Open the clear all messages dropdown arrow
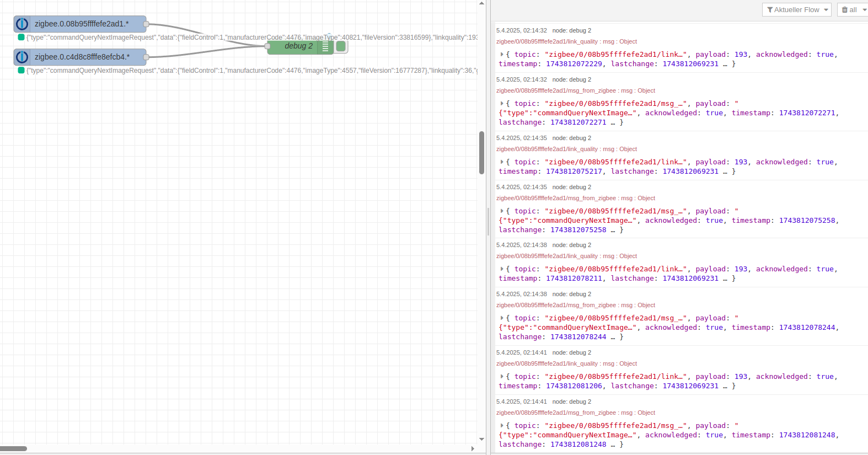 [x=864, y=10]
